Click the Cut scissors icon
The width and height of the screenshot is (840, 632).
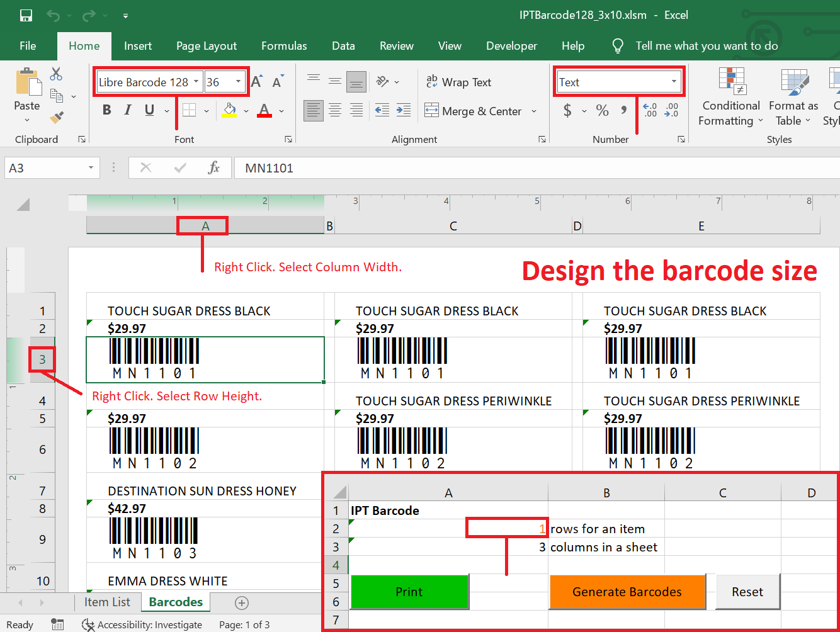pyautogui.click(x=57, y=74)
